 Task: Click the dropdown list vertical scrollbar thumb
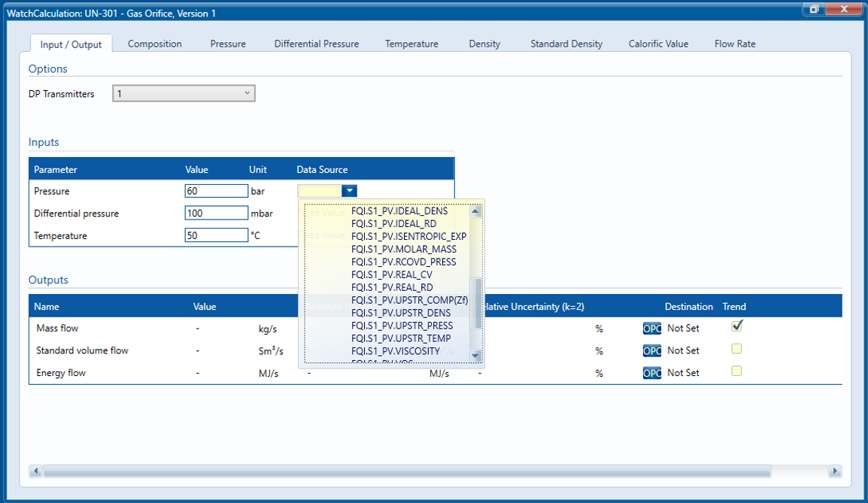click(x=475, y=303)
